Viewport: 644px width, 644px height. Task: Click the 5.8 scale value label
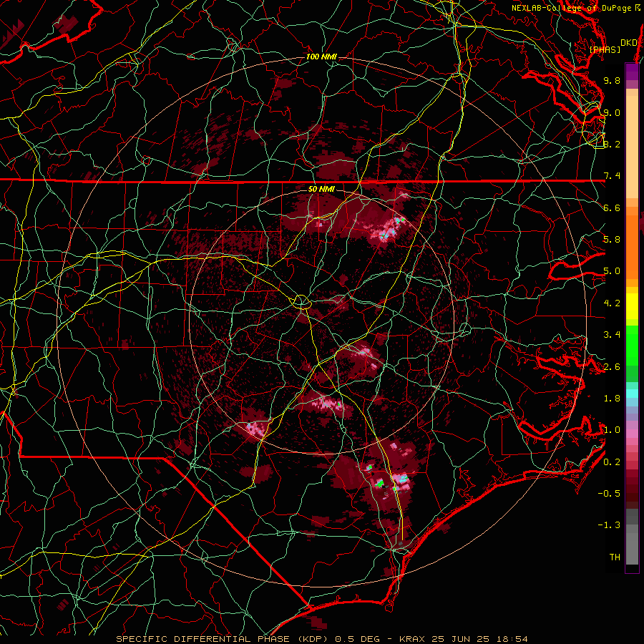coord(612,240)
